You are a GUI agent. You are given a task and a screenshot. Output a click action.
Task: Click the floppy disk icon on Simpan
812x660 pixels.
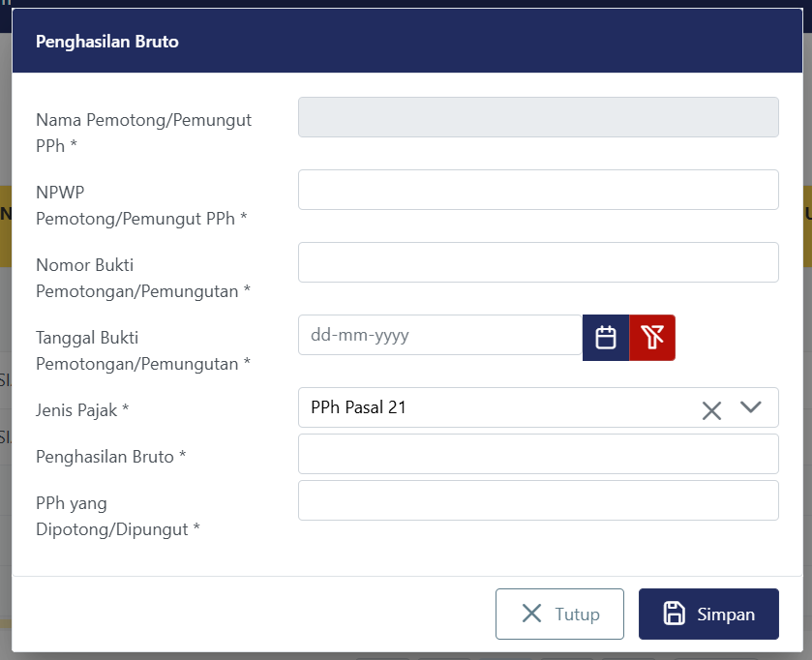coord(674,614)
